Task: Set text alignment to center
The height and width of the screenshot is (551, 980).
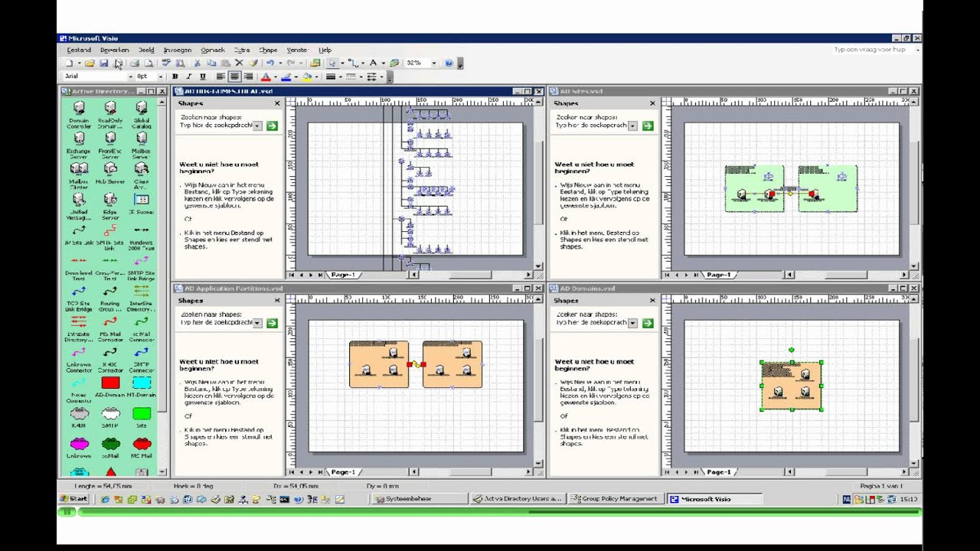Action: tap(234, 77)
